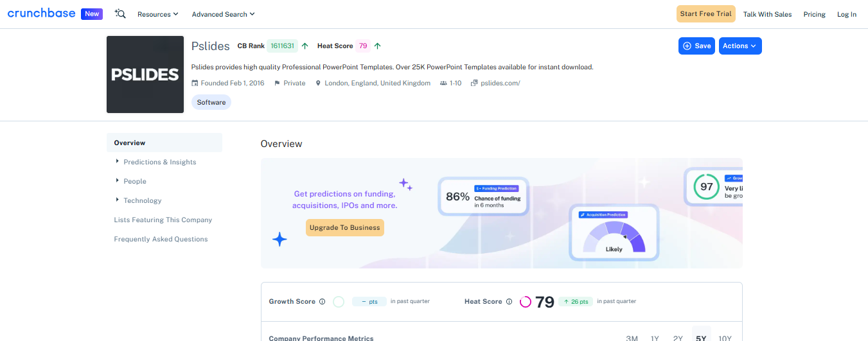Select the 2Y time range
The height and width of the screenshot is (341, 868).
pyautogui.click(x=678, y=338)
